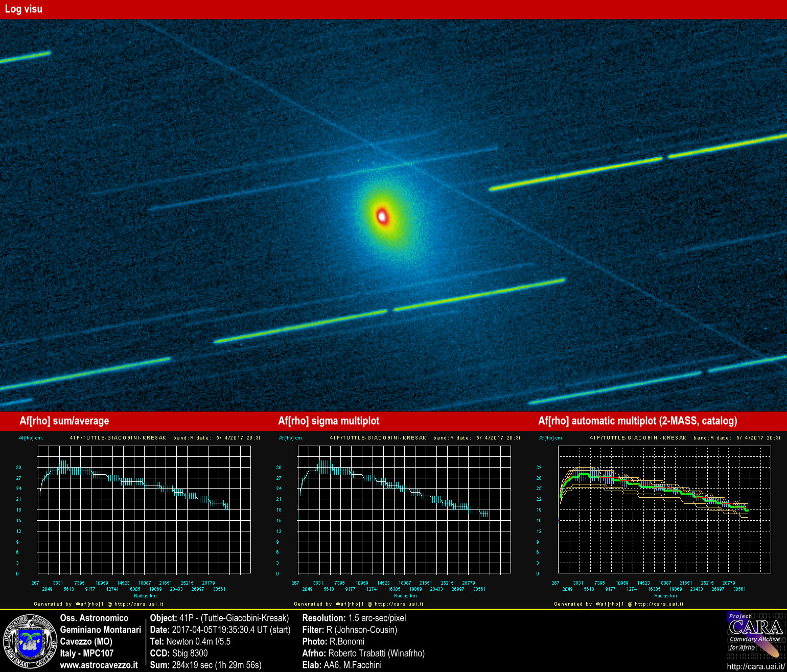Click Generated by Waf[rho] text under first plot
The image size is (787, 672).
(x=99, y=604)
